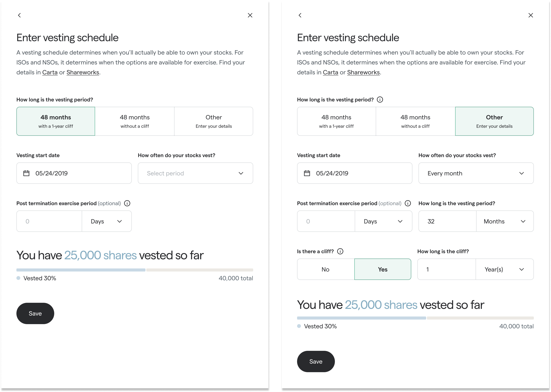Image resolution: width=551 pixels, height=392 pixels.
Task: Click calendar icon in left start date field
Action: tap(26, 173)
